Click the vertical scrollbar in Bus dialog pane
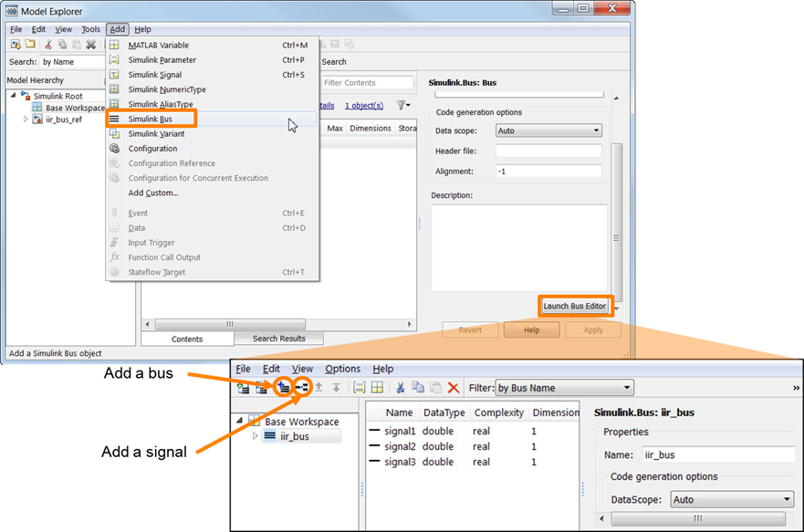The width and height of the screenshot is (804, 532). (617, 222)
